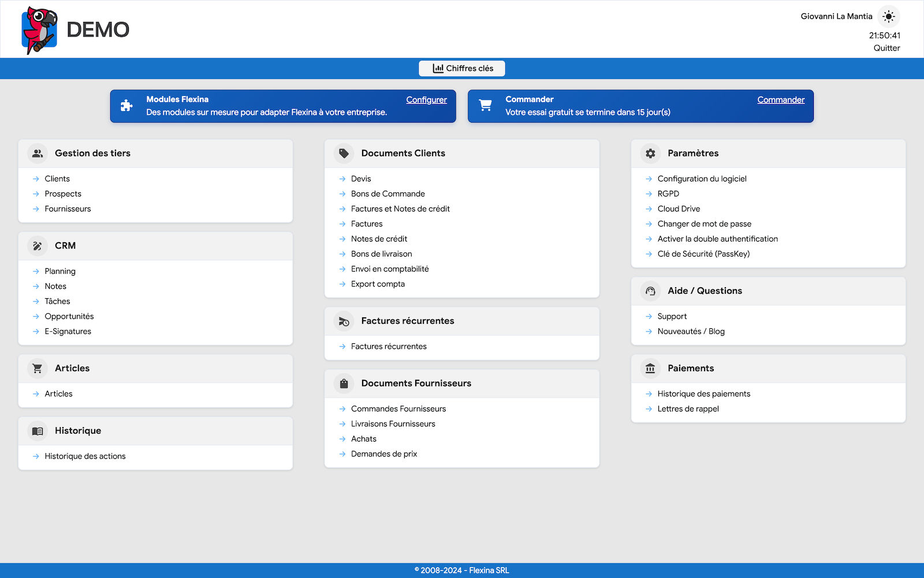This screenshot has width=924, height=578.
Task: Open the Factures link
Action: coord(367,224)
